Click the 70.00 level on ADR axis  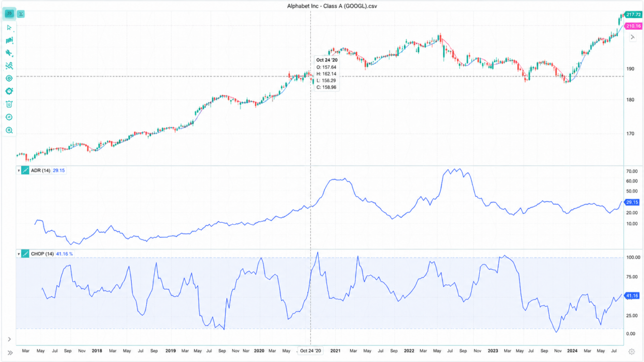point(632,172)
